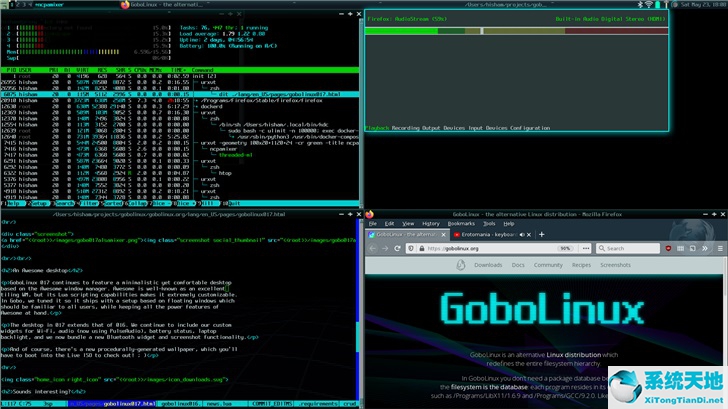The width and height of the screenshot is (728, 409).
Task: Click the Firefox AudioStream volume bar in ncpamixer
Action: point(516,31)
